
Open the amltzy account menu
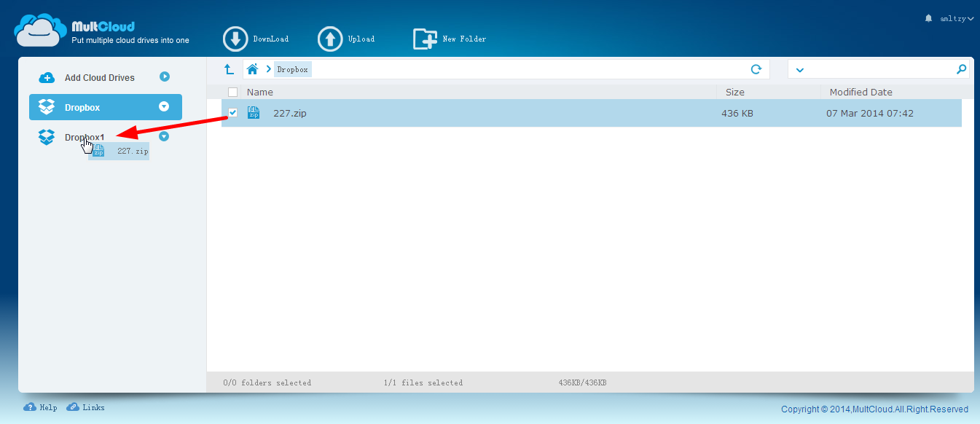point(957,19)
